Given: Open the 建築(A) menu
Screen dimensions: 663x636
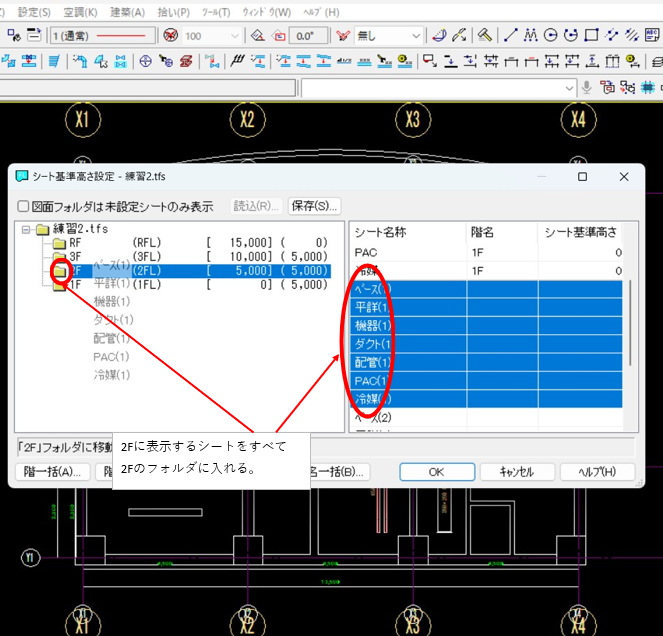Looking at the screenshot, I should [x=127, y=12].
